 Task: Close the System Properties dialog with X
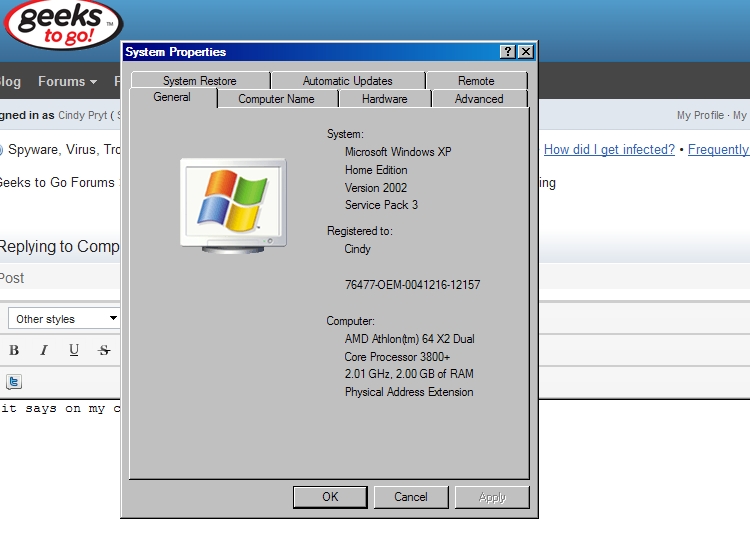(x=526, y=52)
